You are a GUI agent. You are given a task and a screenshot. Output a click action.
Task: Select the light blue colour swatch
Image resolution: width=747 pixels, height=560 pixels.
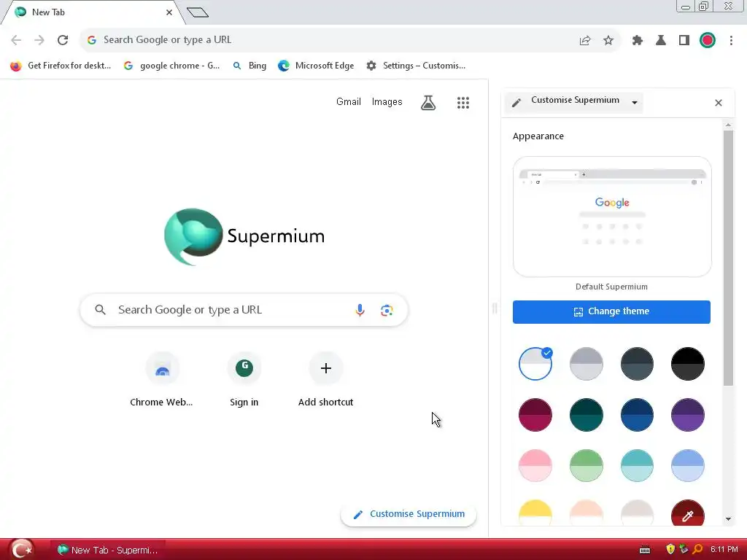(687, 465)
